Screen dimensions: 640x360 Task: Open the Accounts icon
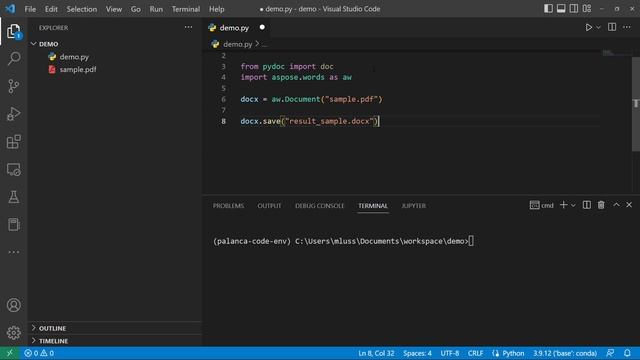13,305
